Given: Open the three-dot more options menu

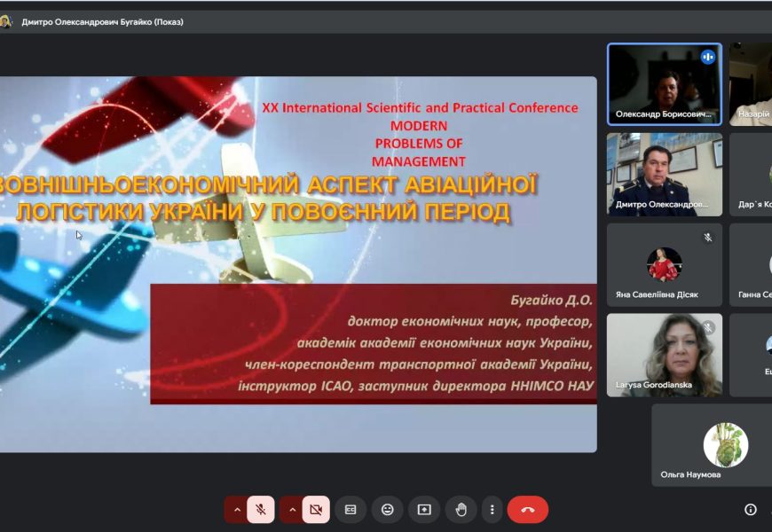Looking at the screenshot, I should pos(492,510).
